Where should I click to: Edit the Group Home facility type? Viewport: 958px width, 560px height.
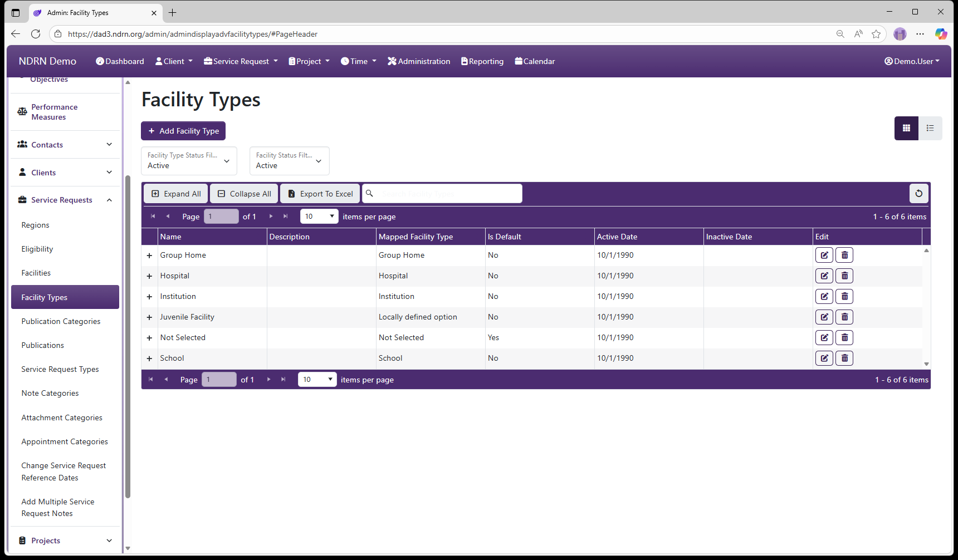(824, 255)
